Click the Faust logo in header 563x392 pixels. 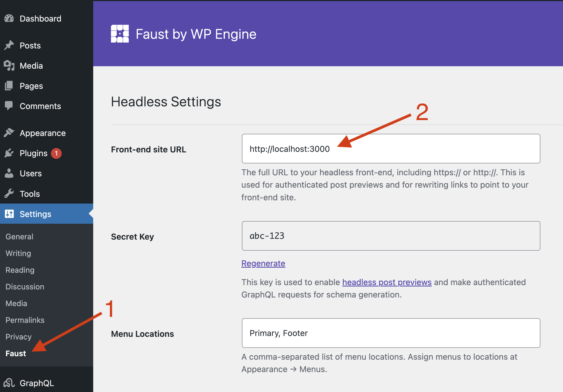click(120, 34)
